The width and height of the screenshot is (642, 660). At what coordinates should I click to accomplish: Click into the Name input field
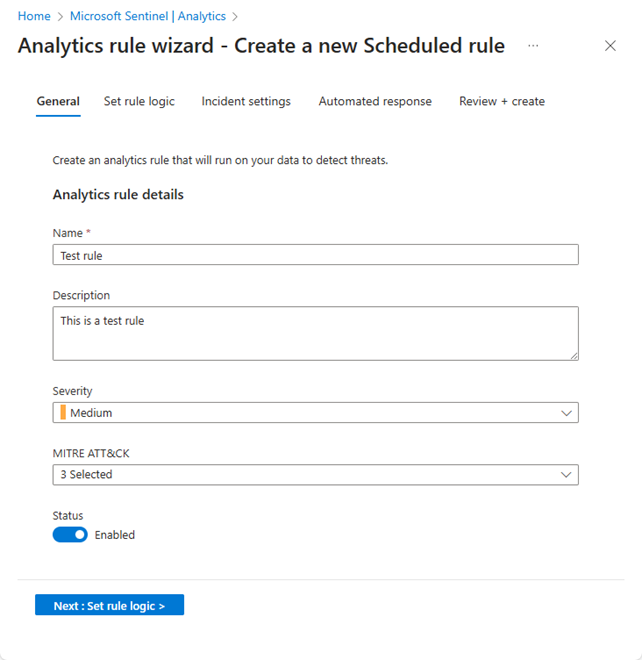315,255
